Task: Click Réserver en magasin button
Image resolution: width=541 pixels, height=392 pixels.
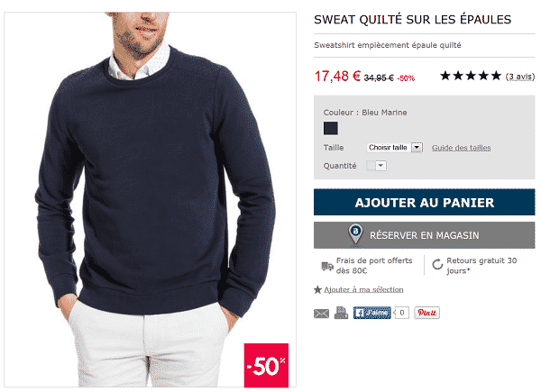Action: point(425,235)
